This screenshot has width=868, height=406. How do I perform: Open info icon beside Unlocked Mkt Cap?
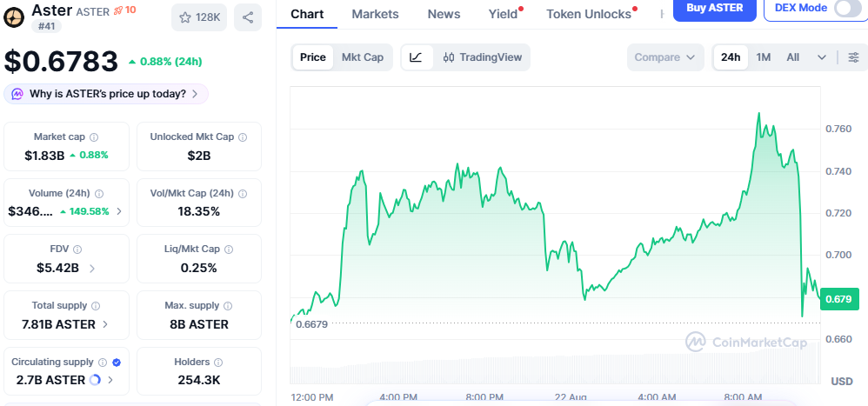(243, 137)
